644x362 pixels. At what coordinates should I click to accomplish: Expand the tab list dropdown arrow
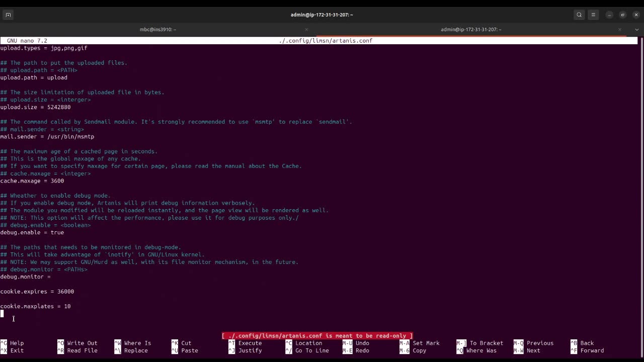click(637, 29)
